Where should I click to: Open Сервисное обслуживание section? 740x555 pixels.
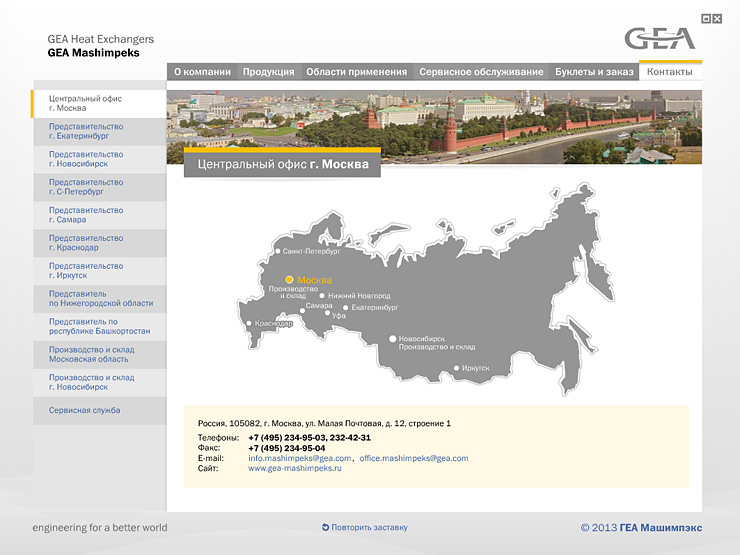point(481,72)
